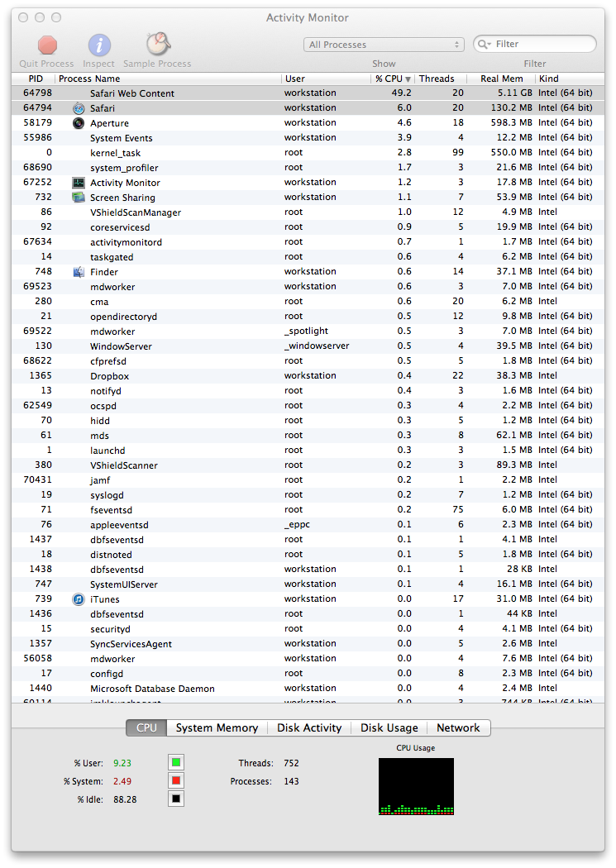
Task: Click the green % User color swatch
Action: point(176,763)
